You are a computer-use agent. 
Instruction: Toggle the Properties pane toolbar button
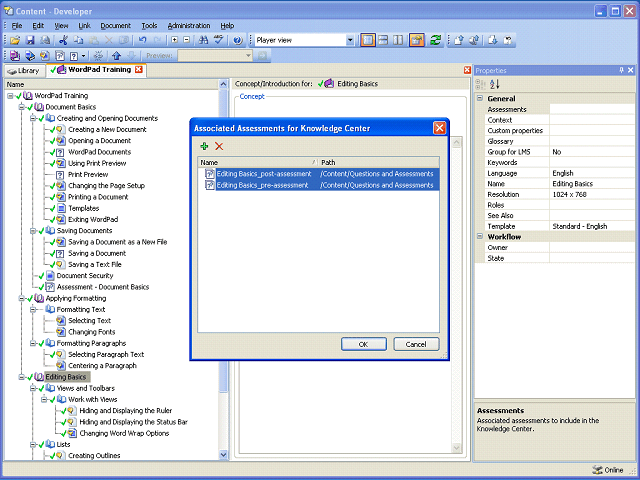pyautogui.click(x=417, y=40)
